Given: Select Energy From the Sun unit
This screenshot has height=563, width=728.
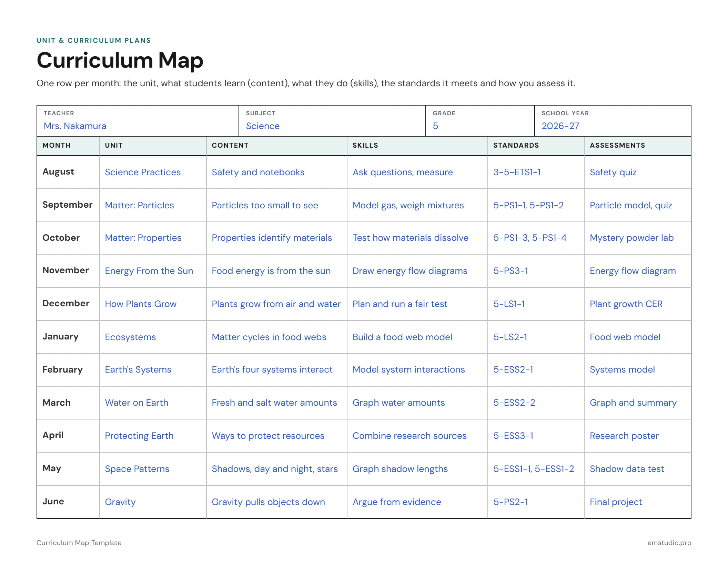Looking at the screenshot, I should pos(149,271).
